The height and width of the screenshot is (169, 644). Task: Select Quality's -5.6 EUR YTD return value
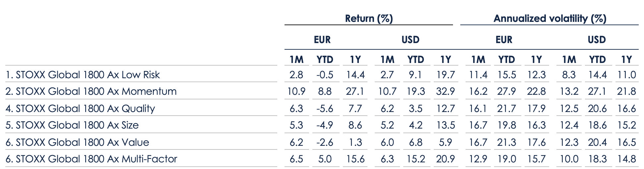pos(324,109)
